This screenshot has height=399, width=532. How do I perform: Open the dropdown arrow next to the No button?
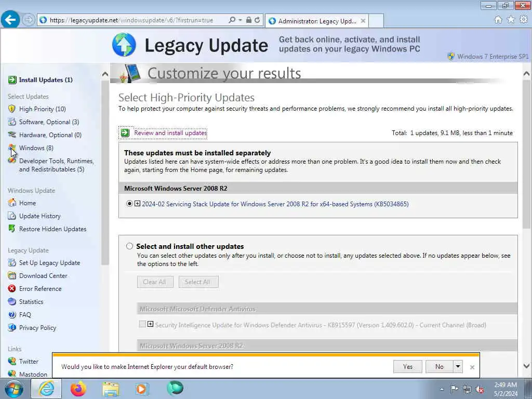(458, 366)
